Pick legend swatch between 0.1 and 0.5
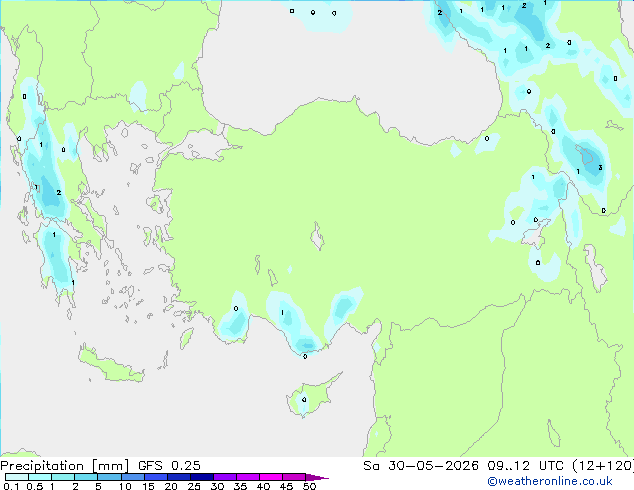 click(17, 477)
